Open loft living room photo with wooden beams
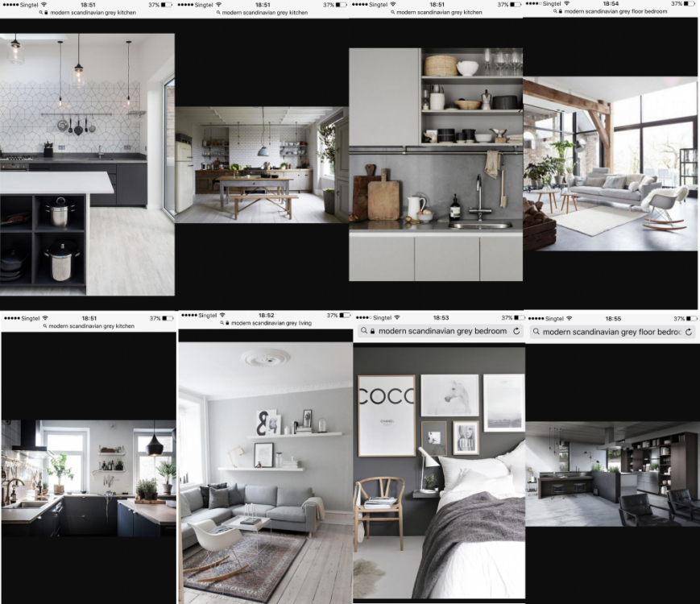The height and width of the screenshot is (604, 700). point(610,164)
